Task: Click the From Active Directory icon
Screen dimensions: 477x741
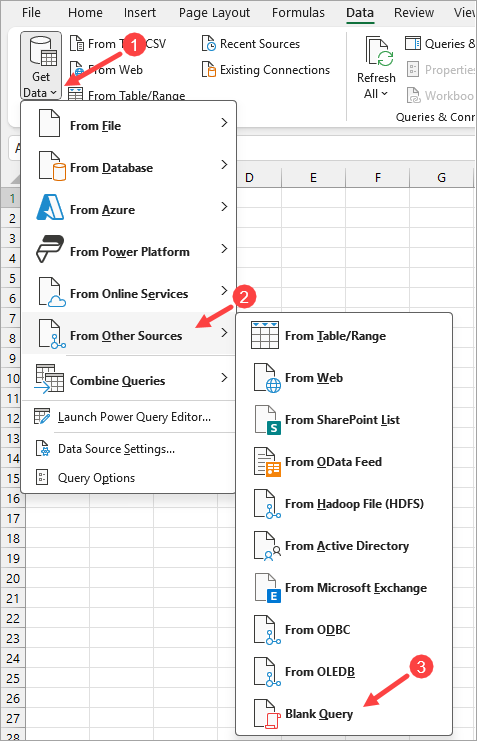Action: click(268, 546)
